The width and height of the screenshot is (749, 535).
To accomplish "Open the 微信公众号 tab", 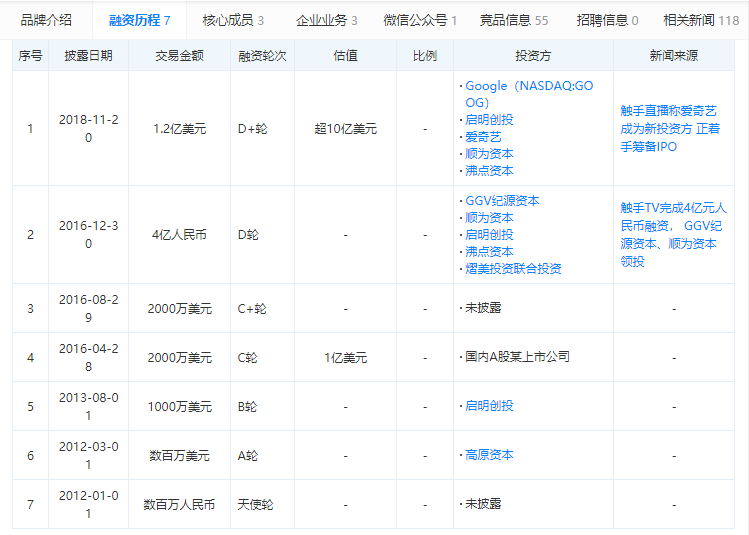I will pyautogui.click(x=420, y=20).
